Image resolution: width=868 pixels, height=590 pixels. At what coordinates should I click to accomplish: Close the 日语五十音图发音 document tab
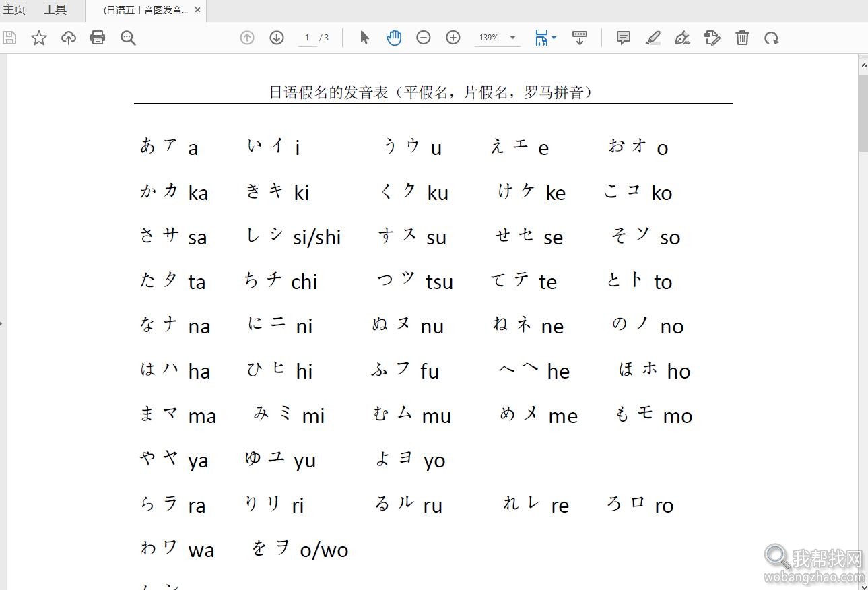point(197,10)
